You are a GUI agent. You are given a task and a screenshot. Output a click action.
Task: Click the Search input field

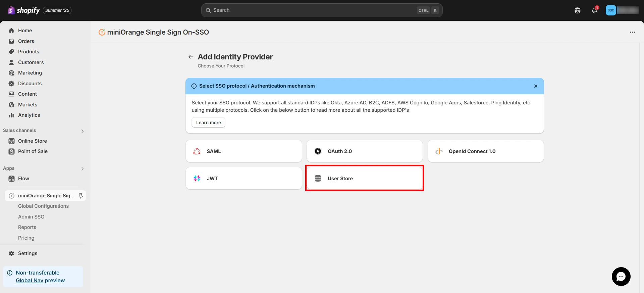click(x=322, y=10)
